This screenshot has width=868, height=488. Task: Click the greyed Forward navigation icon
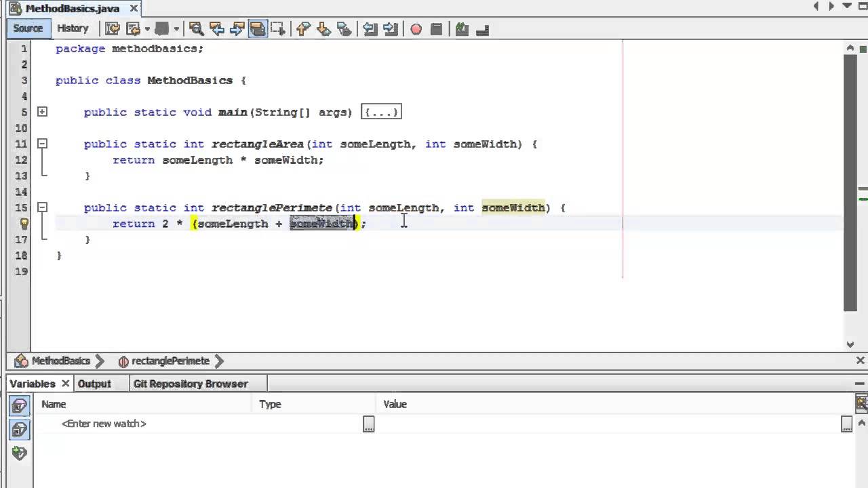pyautogui.click(x=161, y=29)
